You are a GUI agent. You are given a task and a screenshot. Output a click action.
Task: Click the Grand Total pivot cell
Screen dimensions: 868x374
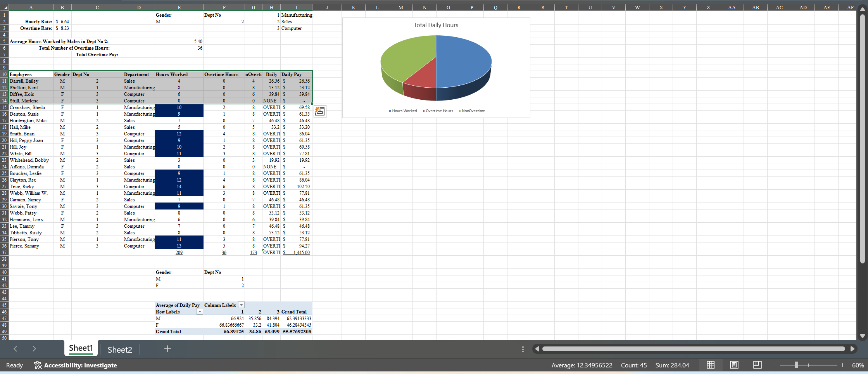[168, 332]
